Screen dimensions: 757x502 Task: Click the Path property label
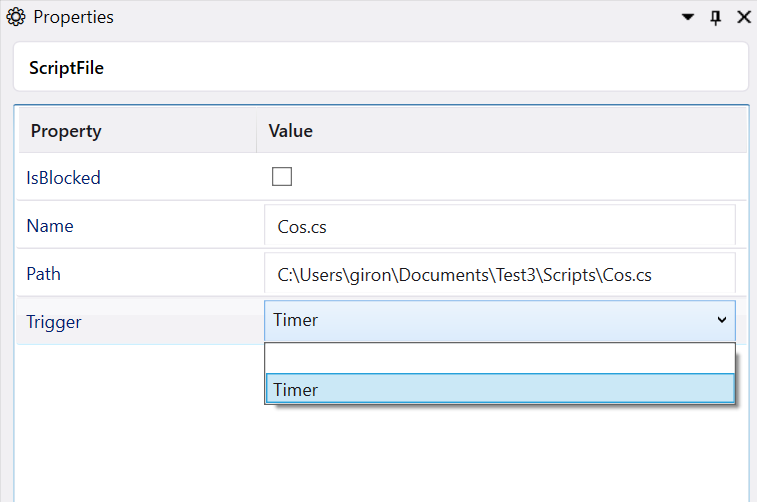[x=43, y=274]
